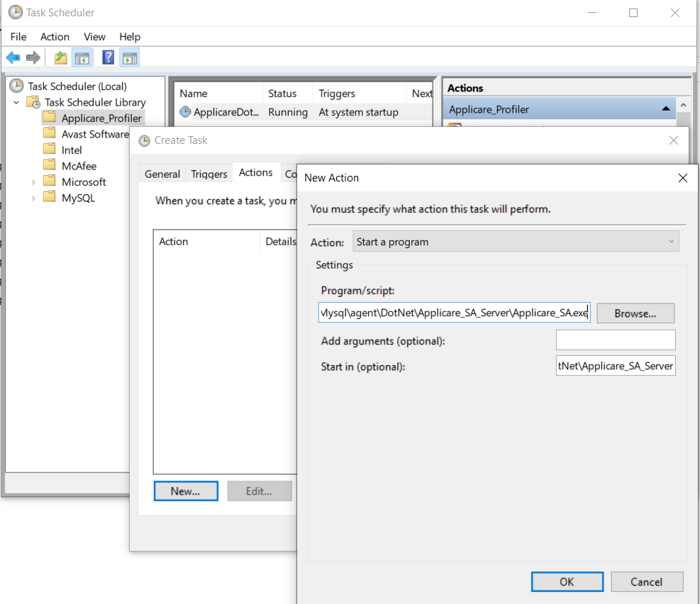
Task: Expand the Microsoft folder node
Action: click(x=33, y=182)
